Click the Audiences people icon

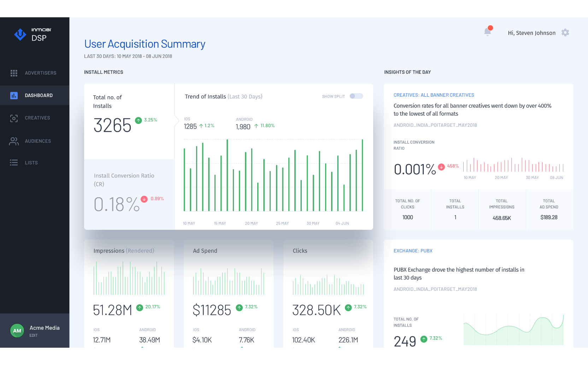tap(14, 141)
